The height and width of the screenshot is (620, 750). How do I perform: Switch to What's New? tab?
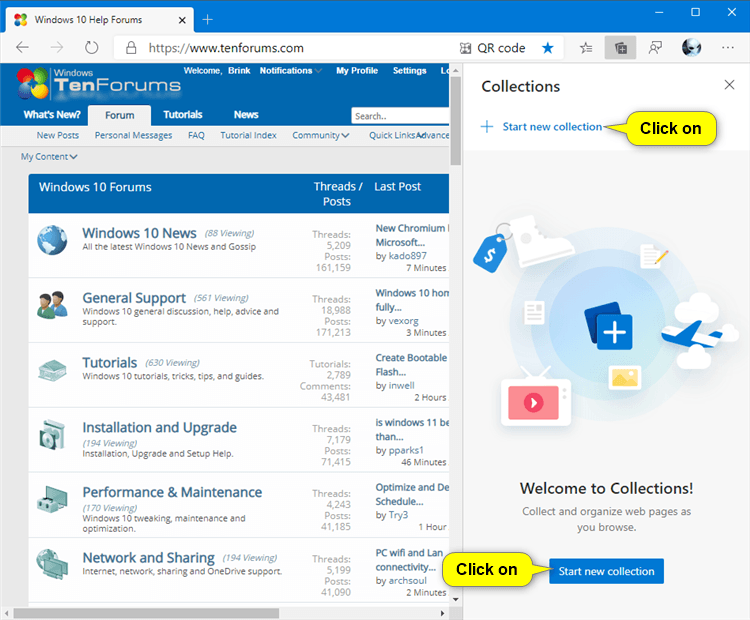pyautogui.click(x=52, y=115)
